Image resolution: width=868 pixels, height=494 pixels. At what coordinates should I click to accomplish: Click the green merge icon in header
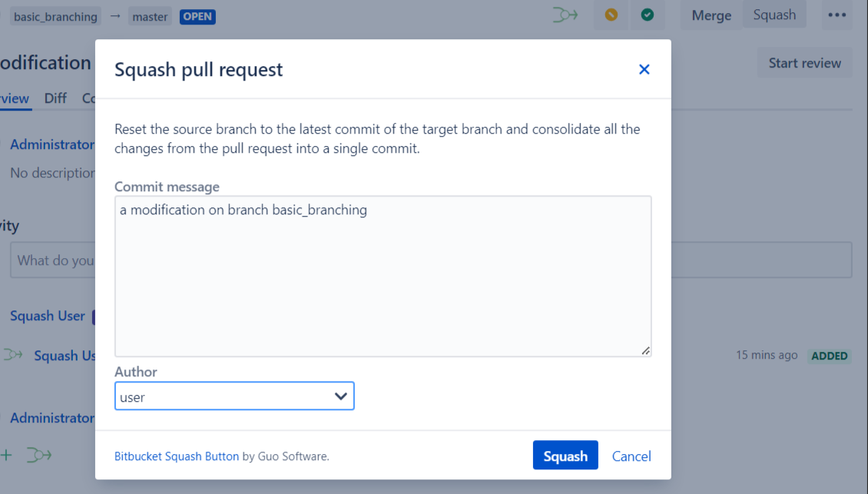pyautogui.click(x=565, y=15)
